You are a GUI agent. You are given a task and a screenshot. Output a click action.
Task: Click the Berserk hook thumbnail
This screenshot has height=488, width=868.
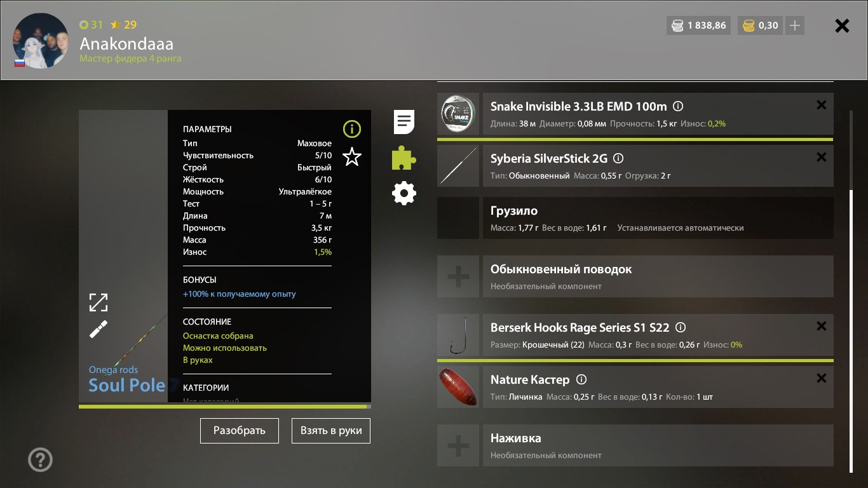pos(458,335)
